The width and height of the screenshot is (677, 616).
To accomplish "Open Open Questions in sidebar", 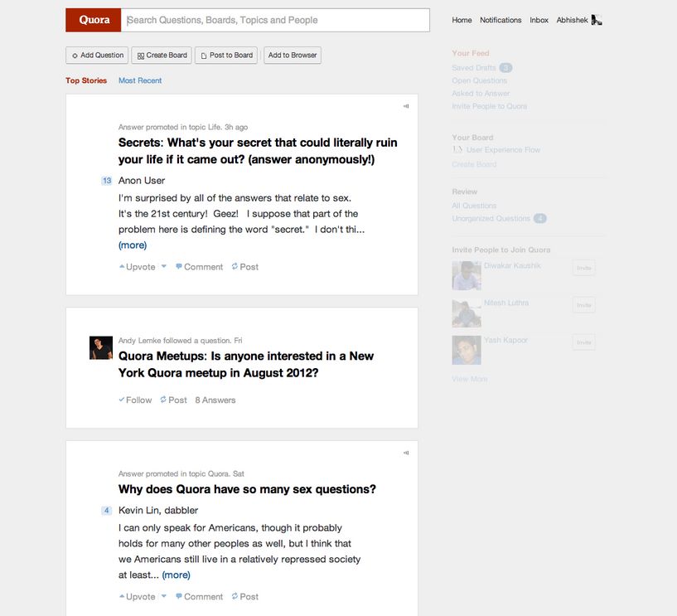I will [479, 80].
